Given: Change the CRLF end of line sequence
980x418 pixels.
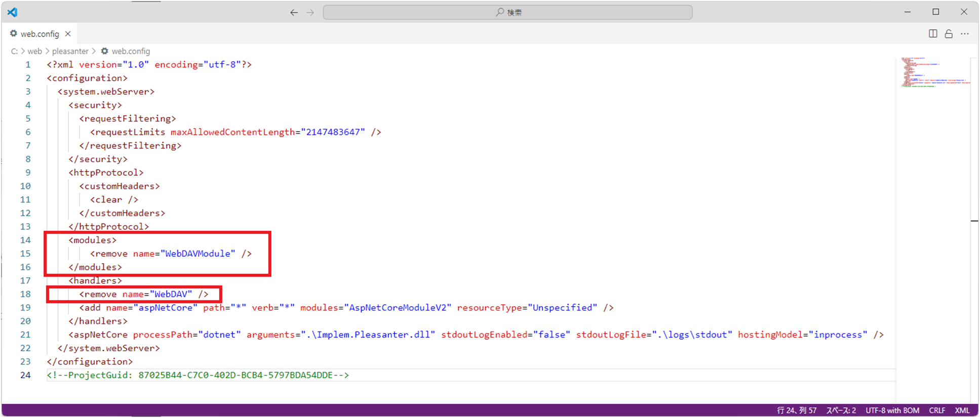Looking at the screenshot, I should coord(937,410).
